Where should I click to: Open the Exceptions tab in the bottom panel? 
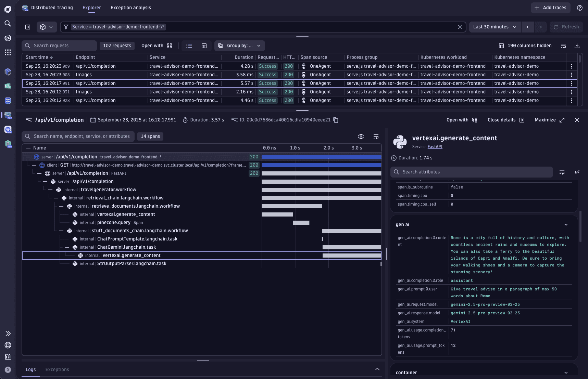[57, 369]
